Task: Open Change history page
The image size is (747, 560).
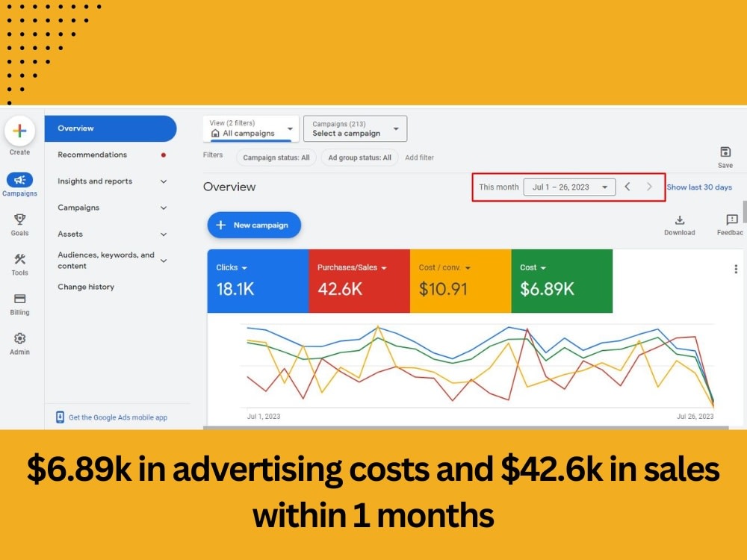Action: 86,287
